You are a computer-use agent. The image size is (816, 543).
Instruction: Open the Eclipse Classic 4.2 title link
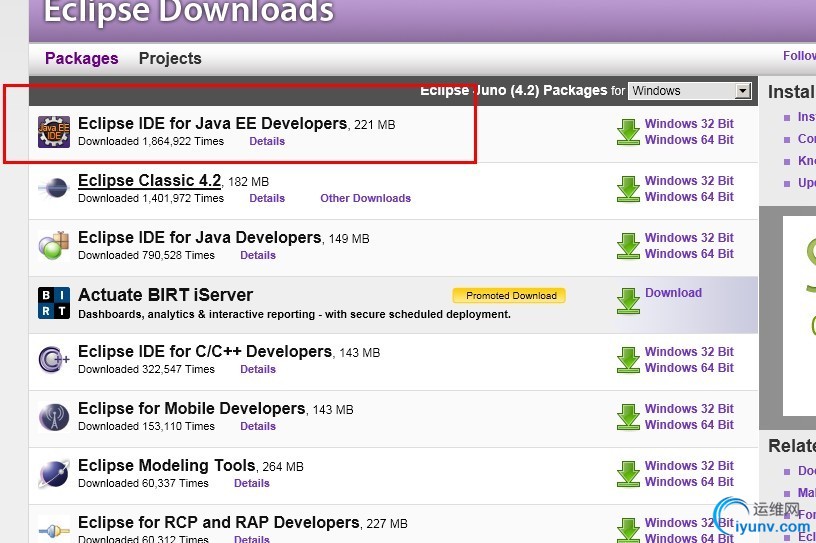[149, 181]
